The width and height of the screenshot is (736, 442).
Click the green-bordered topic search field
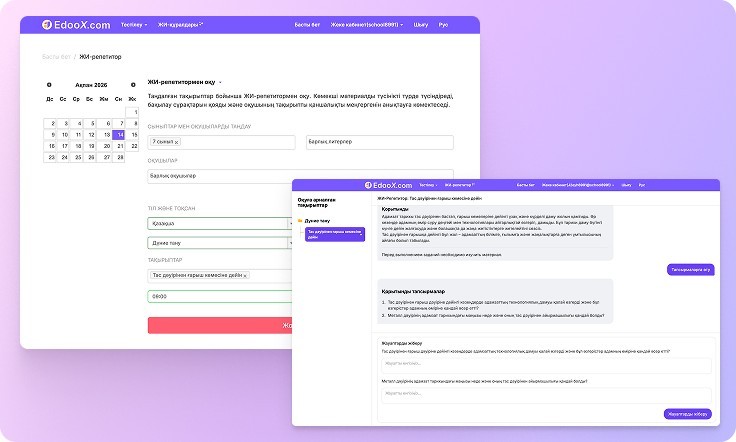[220, 297]
